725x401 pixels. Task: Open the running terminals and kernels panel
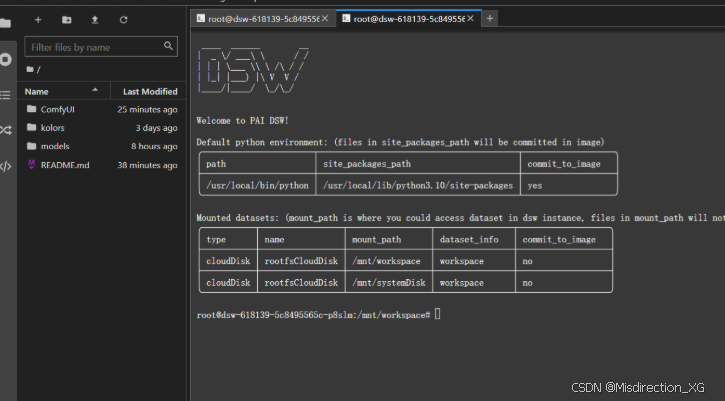tap(6, 59)
